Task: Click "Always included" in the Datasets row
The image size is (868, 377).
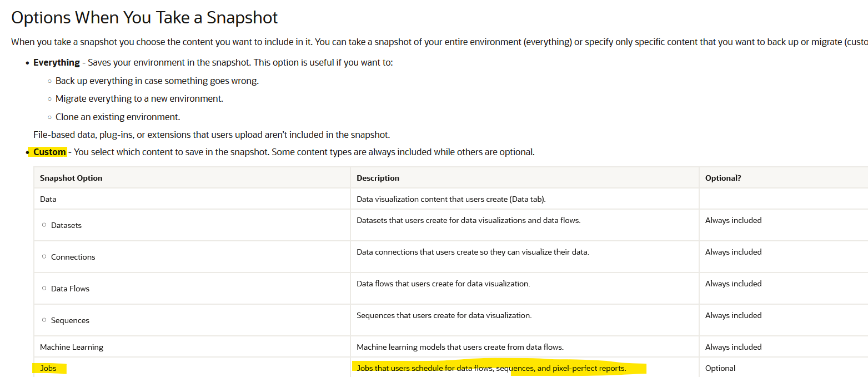Action: pos(733,220)
